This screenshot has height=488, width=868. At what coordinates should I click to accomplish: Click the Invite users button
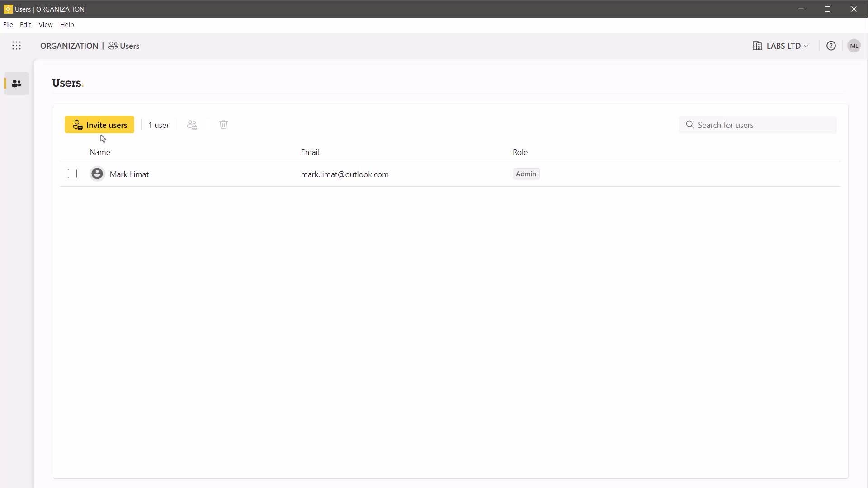pos(99,125)
